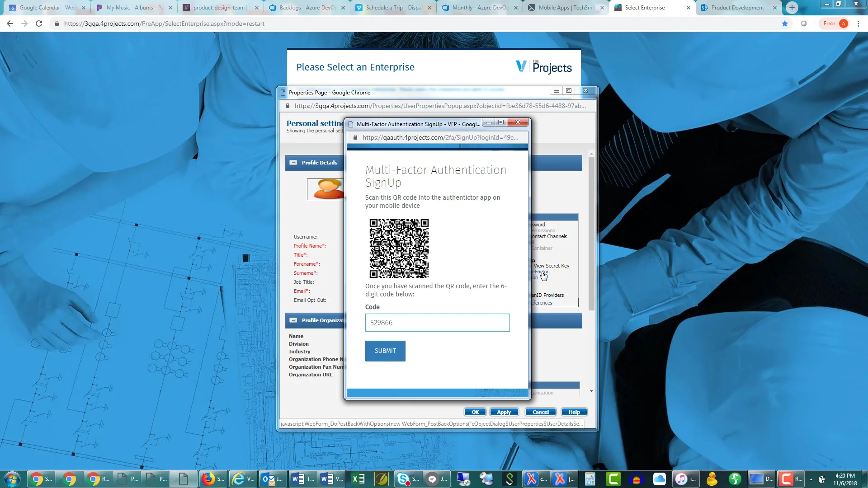The width and height of the screenshot is (868, 488).
Task: Reload the Select Enterprise page
Action: (39, 23)
